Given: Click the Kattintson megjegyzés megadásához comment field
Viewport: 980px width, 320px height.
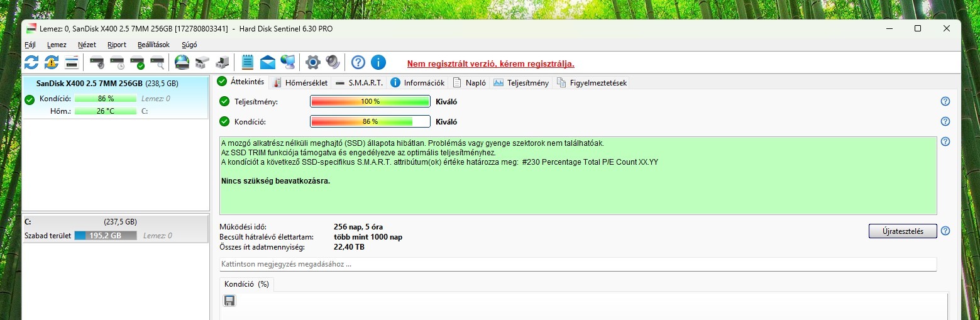Looking at the screenshot, I should pos(578,264).
